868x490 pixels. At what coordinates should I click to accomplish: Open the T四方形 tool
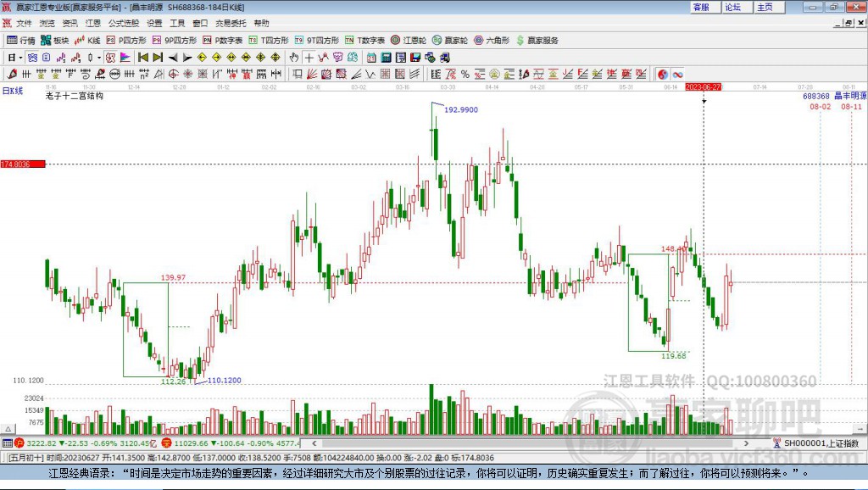[x=268, y=40]
